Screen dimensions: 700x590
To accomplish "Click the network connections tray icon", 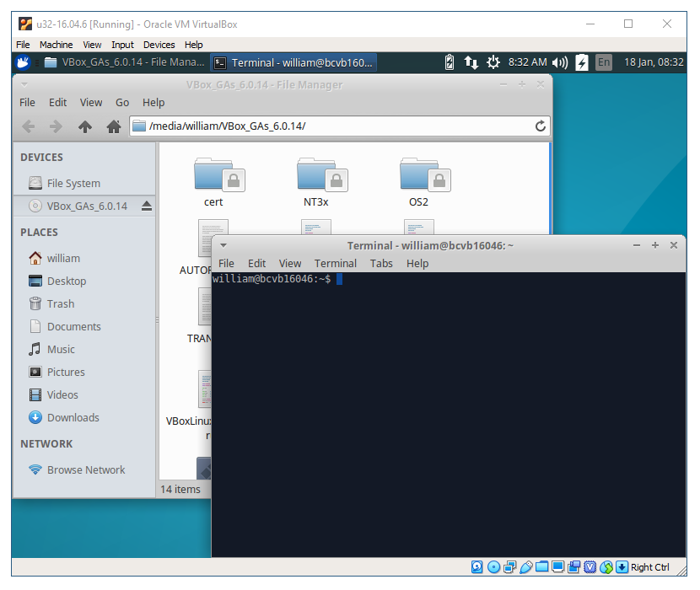I will pyautogui.click(x=471, y=62).
